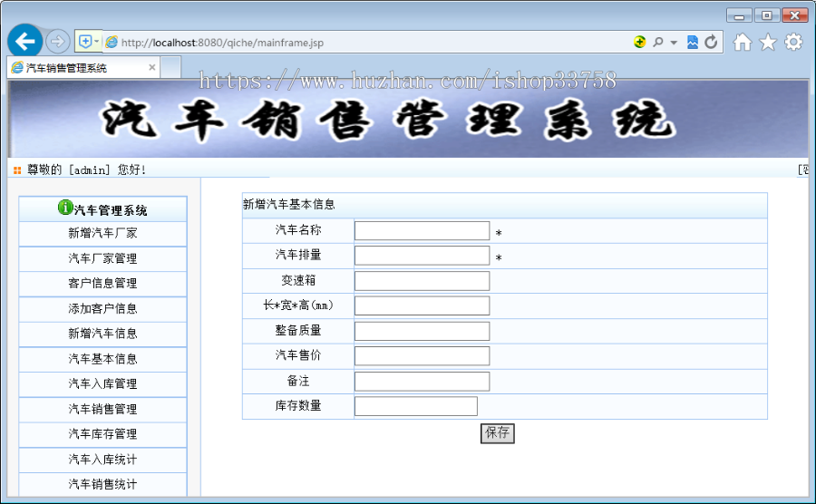This screenshot has height=504, width=816.
Task: Close the browser window
Action: [x=794, y=15]
